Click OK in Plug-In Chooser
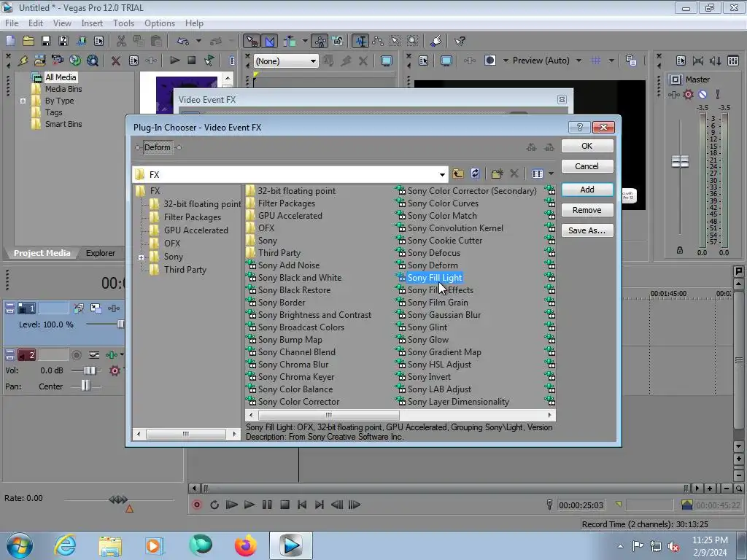Image resolution: width=747 pixels, height=560 pixels. coord(587,146)
